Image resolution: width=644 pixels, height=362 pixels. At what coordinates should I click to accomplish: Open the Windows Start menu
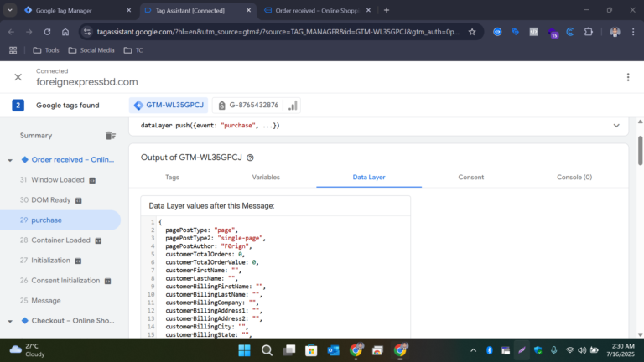(244, 349)
